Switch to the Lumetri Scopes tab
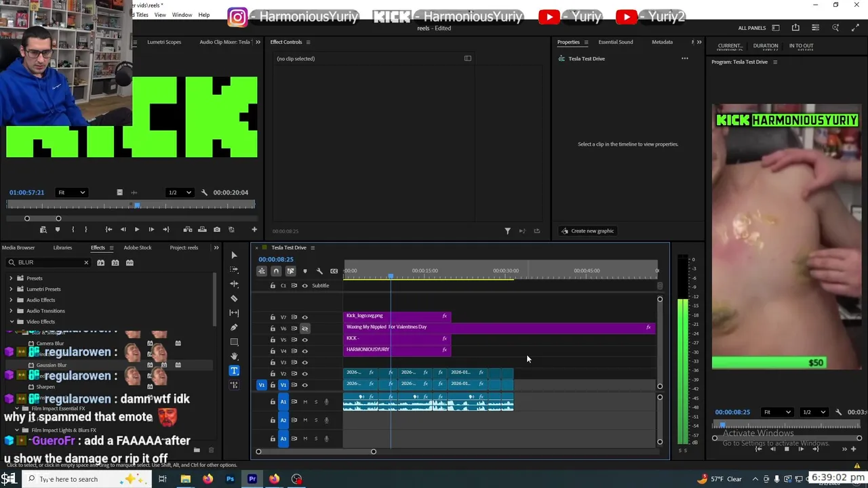This screenshot has width=868, height=488. coord(164,42)
